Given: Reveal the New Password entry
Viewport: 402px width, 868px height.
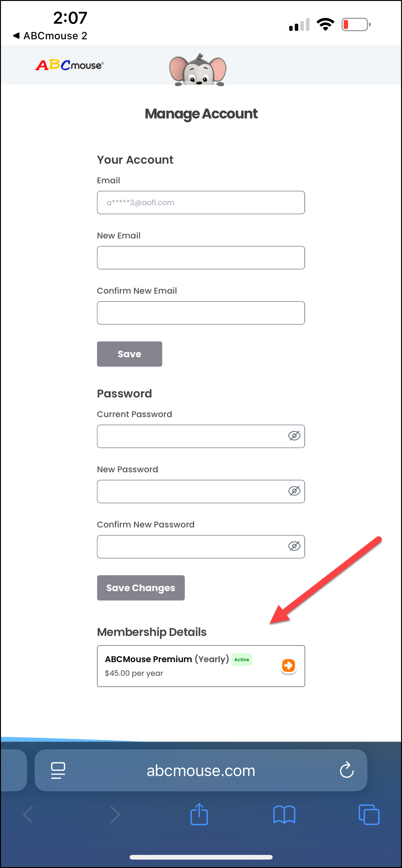Looking at the screenshot, I should click(x=294, y=491).
